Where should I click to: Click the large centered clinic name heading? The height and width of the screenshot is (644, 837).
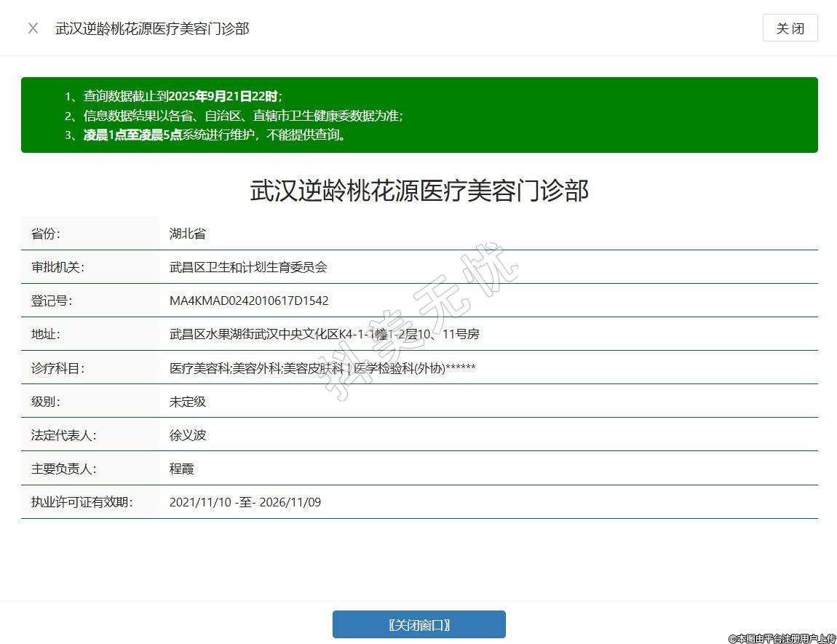pyautogui.click(x=418, y=191)
